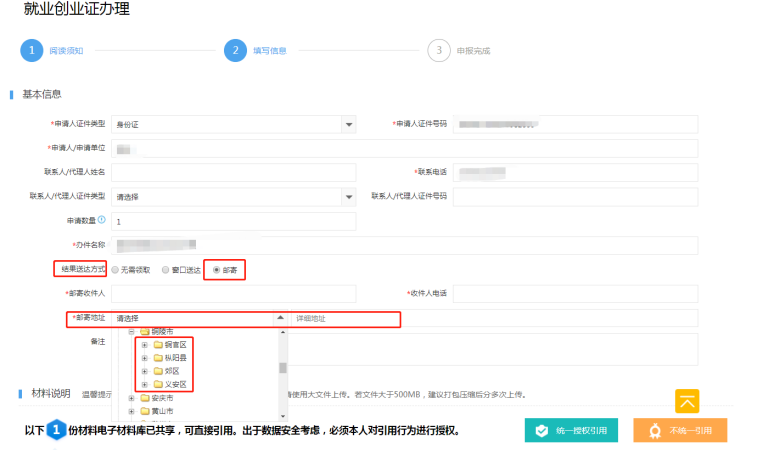Click the 填写信息 step label
Image resolution: width=758 pixels, height=451 pixels.
270,51
